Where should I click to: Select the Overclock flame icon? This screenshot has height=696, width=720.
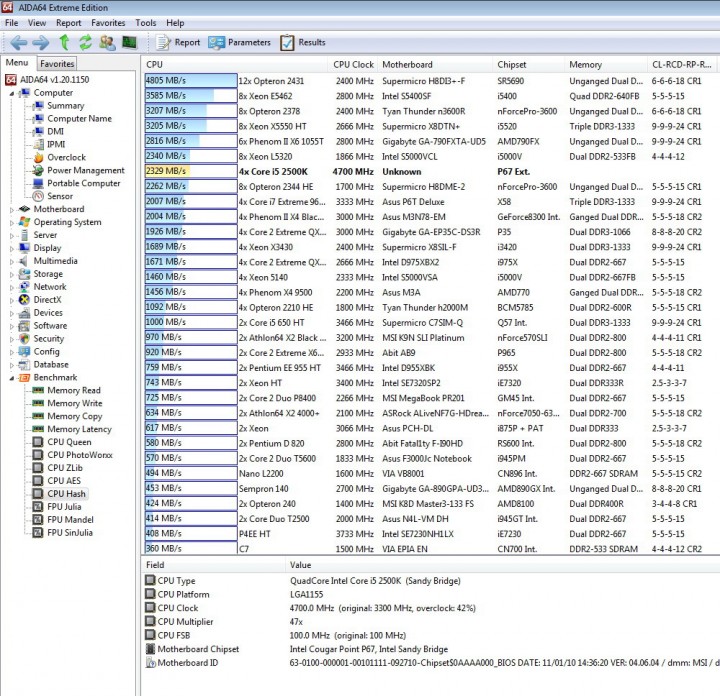pos(39,157)
